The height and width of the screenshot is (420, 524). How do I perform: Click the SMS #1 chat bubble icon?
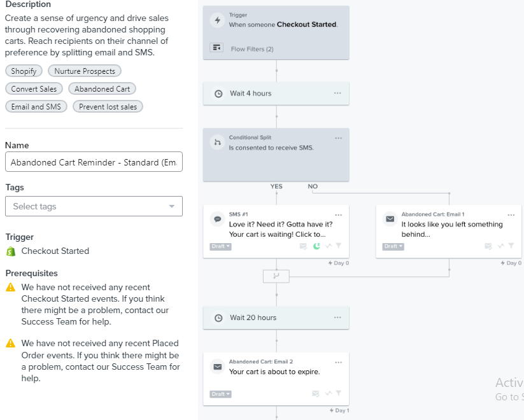pos(218,219)
